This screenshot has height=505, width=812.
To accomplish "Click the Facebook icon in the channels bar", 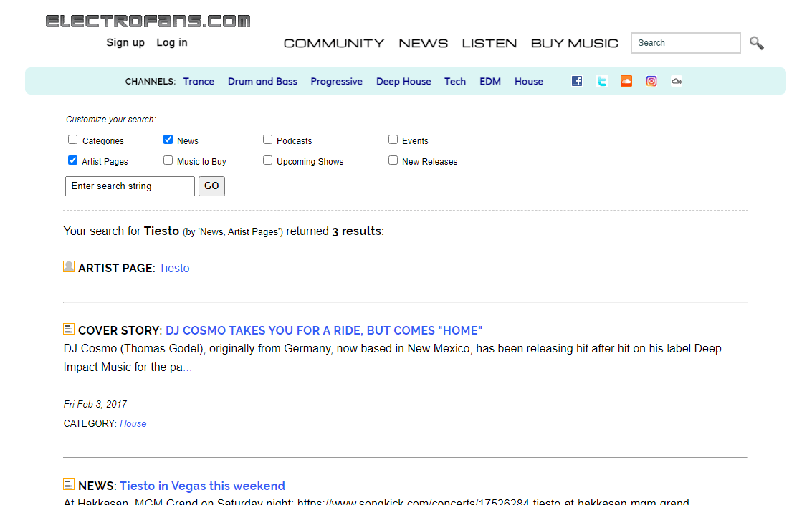I will pyautogui.click(x=577, y=81).
